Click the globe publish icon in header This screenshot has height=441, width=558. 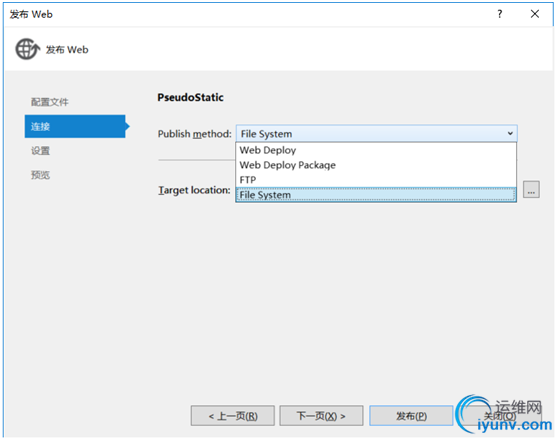tap(27, 49)
